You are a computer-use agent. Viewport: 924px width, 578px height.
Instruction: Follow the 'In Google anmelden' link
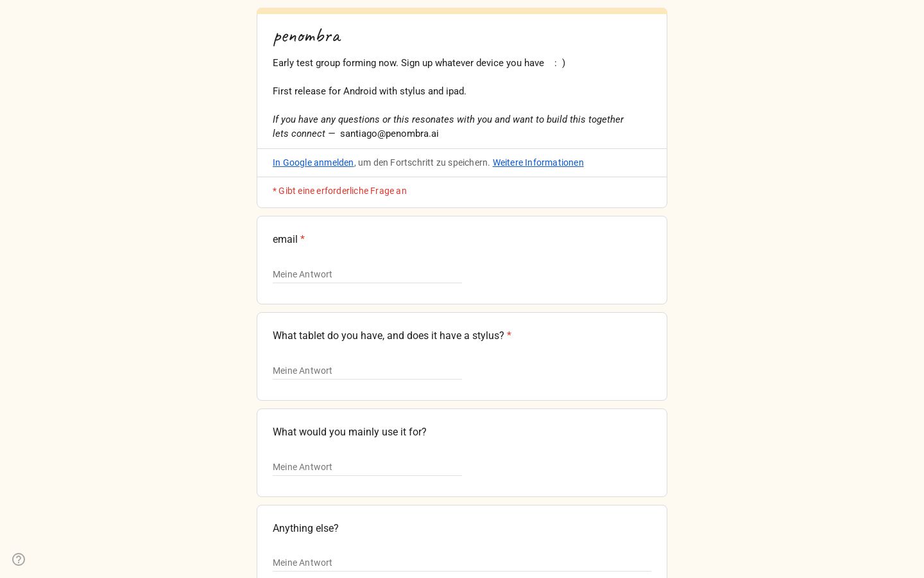tap(313, 162)
